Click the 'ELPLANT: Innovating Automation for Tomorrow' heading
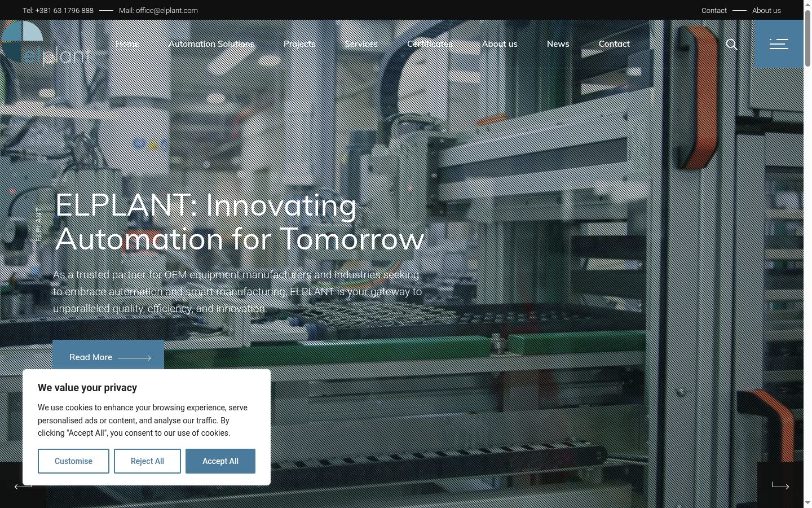The image size is (812, 508). (x=240, y=221)
